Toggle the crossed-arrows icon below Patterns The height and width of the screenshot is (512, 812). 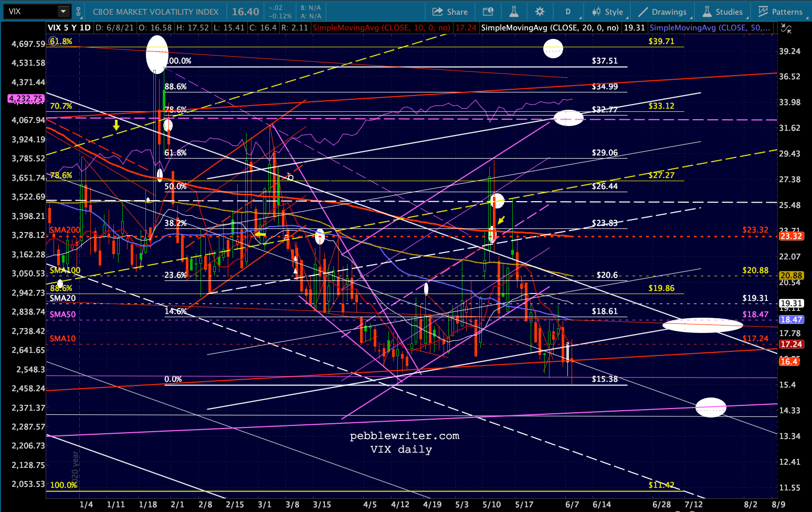tap(786, 29)
